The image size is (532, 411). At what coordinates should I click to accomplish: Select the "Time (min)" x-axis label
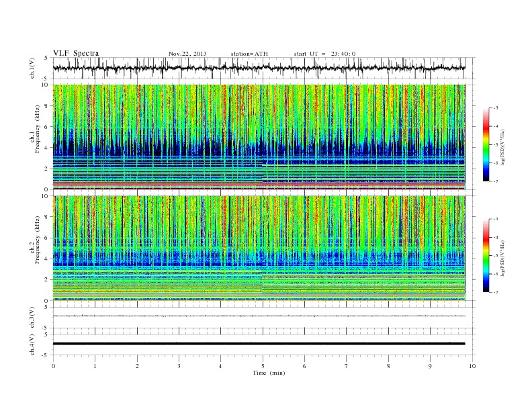[x=269, y=373]
